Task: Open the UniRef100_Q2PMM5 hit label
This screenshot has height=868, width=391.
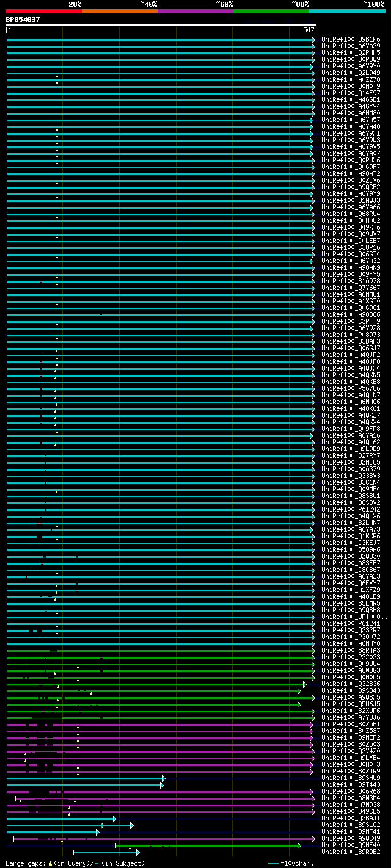Action: [351, 52]
